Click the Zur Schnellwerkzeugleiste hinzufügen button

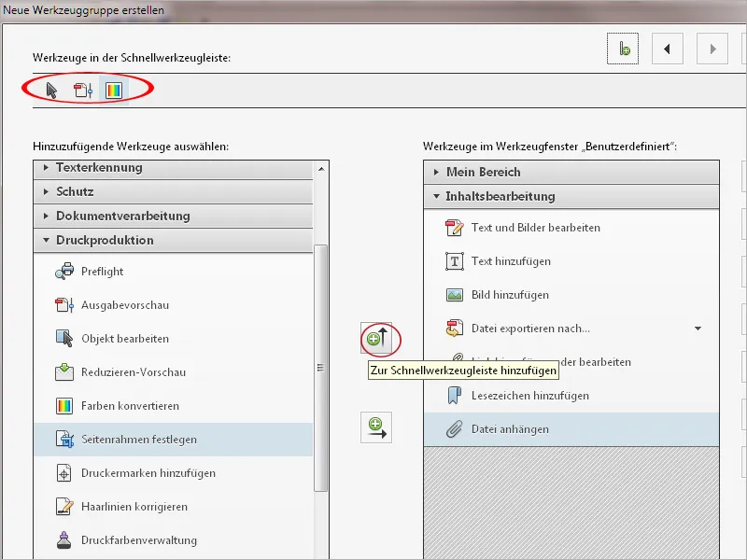(376, 340)
